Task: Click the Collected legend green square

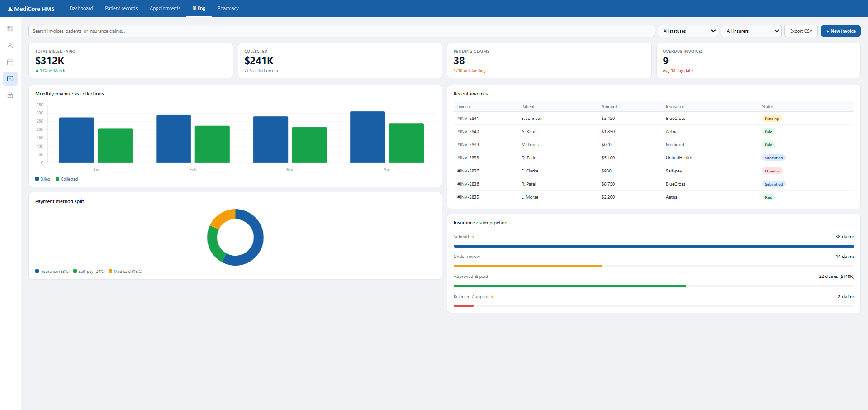Action: tap(57, 179)
